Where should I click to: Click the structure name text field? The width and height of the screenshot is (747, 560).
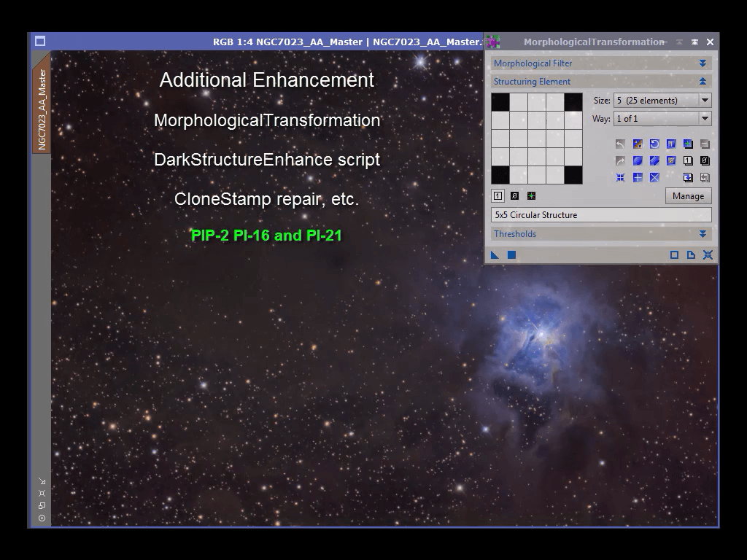[x=601, y=215]
